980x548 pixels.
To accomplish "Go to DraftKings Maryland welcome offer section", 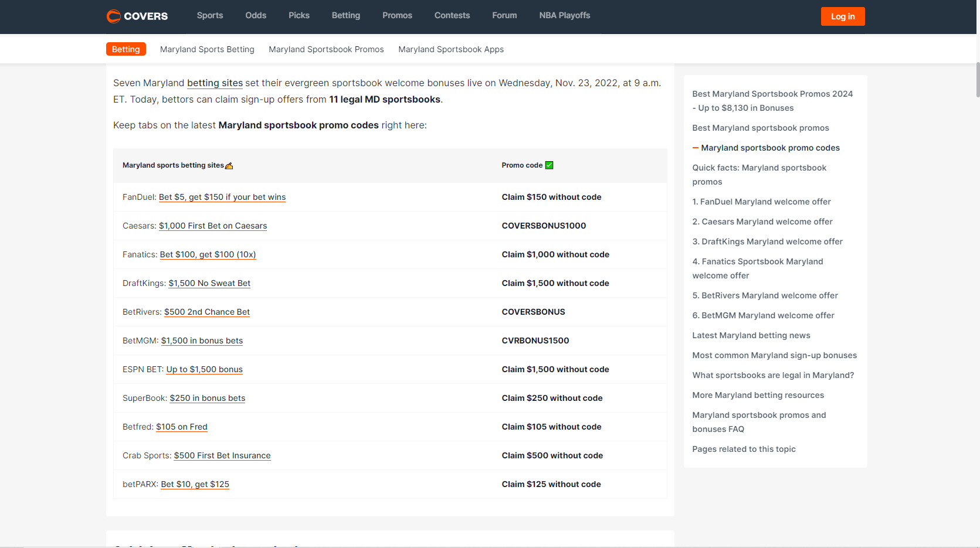I will click(767, 241).
